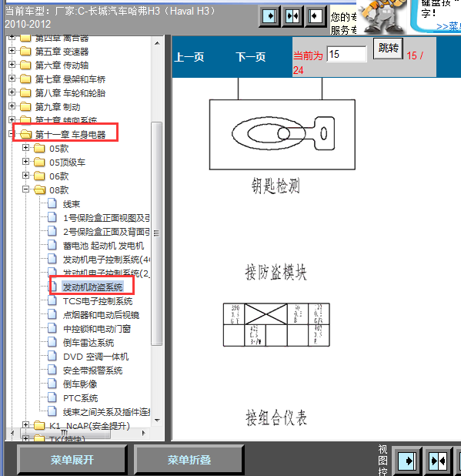Image resolution: width=461 pixels, height=476 pixels.
Task: Open the 线束 document icon
Action: click(x=52, y=203)
